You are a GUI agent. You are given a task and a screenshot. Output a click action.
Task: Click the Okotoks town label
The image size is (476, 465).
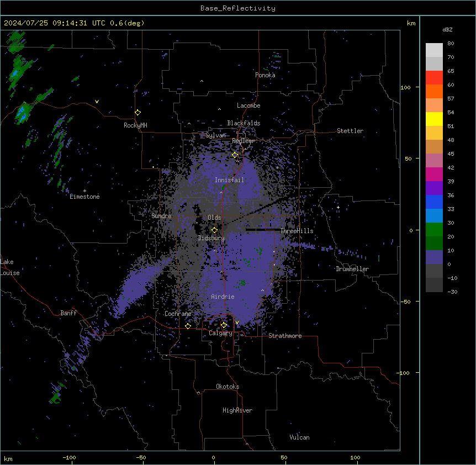click(x=228, y=387)
